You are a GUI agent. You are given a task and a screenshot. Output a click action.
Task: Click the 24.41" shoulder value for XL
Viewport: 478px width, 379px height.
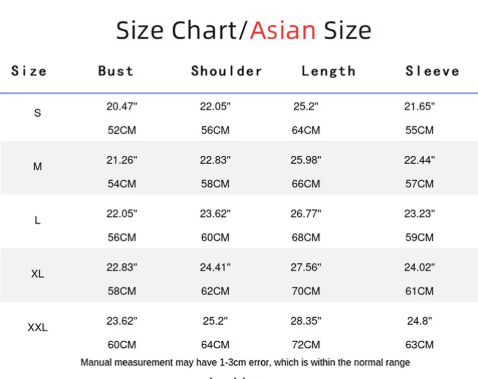pyautogui.click(x=215, y=267)
